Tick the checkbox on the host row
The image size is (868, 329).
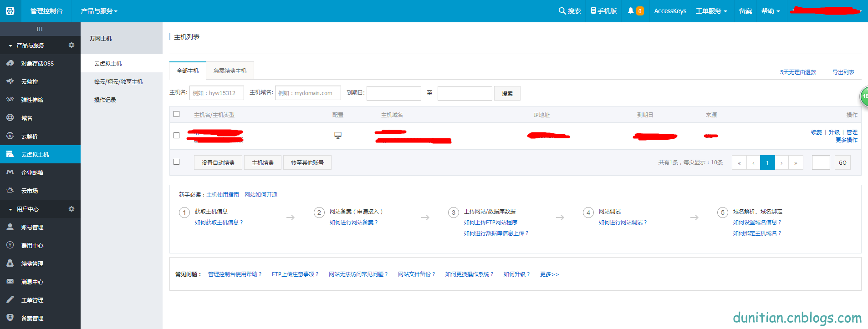click(177, 135)
